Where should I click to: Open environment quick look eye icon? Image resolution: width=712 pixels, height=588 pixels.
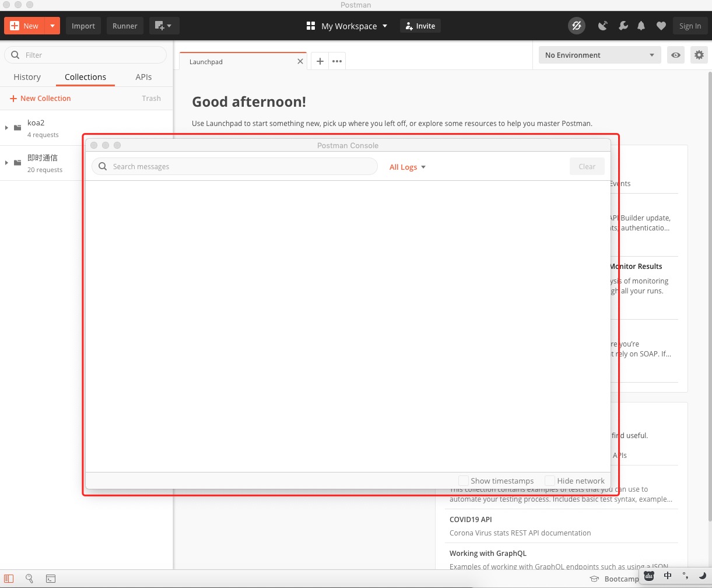click(676, 55)
